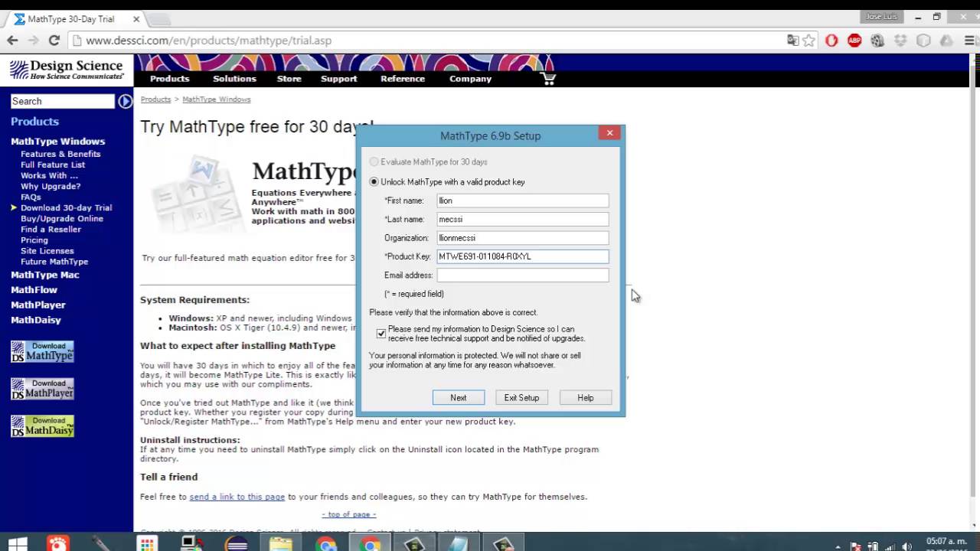Viewport: 980px width, 551px height.
Task: Open the file explorer folder in taskbar
Action: pos(281,544)
